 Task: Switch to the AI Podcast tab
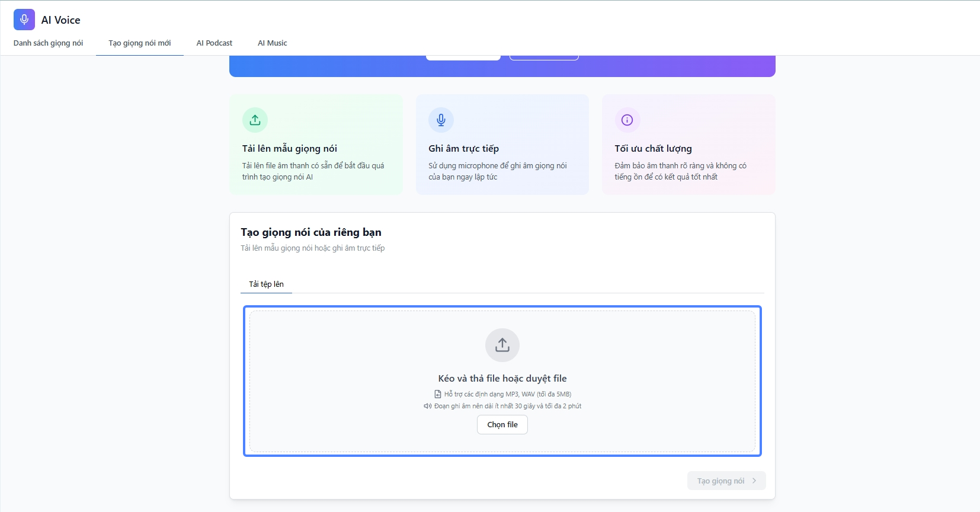(x=214, y=43)
